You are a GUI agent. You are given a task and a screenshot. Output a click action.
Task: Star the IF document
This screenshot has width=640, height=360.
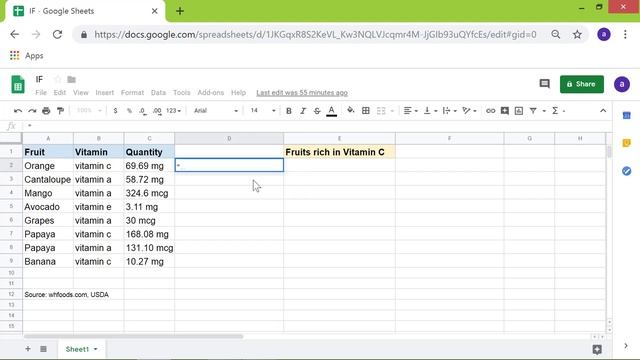pyautogui.click(x=58, y=79)
